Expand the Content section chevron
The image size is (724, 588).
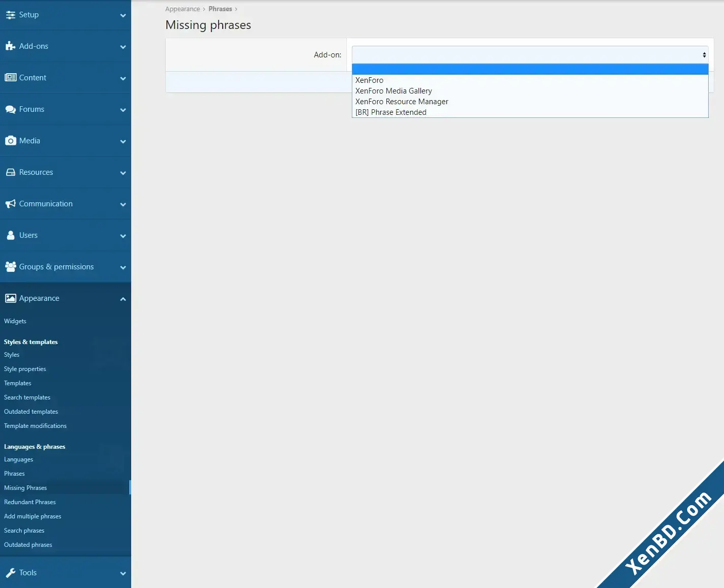pyautogui.click(x=123, y=78)
